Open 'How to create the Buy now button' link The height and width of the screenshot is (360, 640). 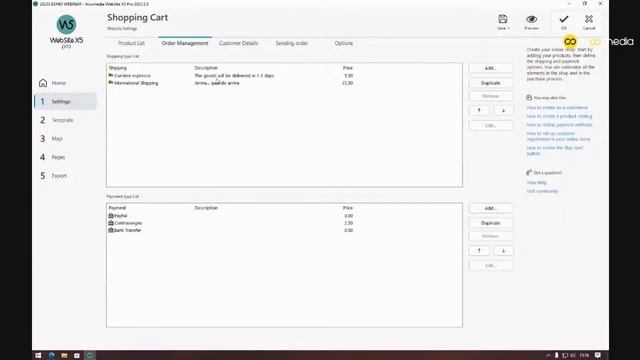click(x=555, y=151)
